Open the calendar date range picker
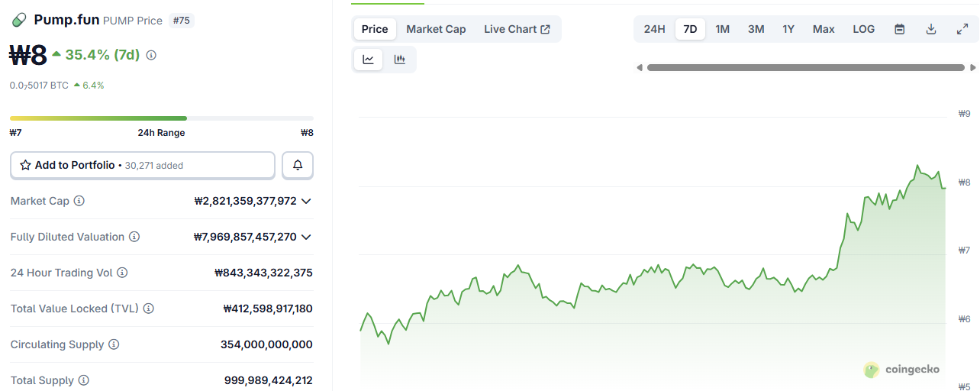Screen dimensions: 980x391 (900, 29)
